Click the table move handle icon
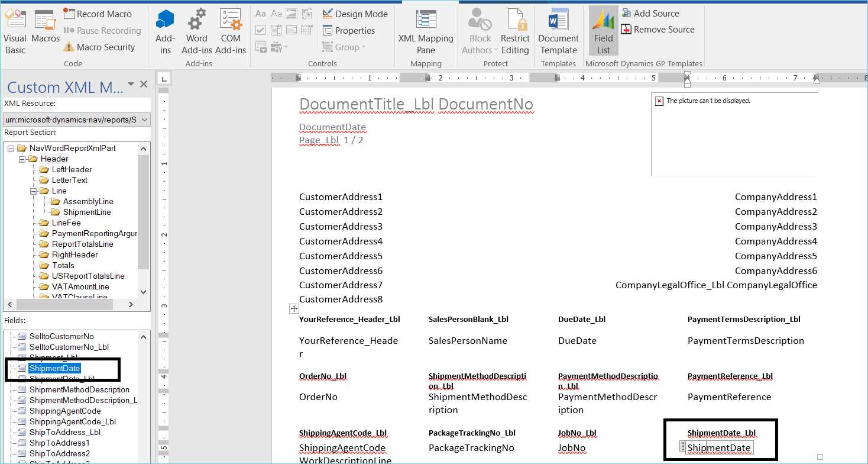Image resolution: width=868 pixels, height=464 pixels. (294, 308)
